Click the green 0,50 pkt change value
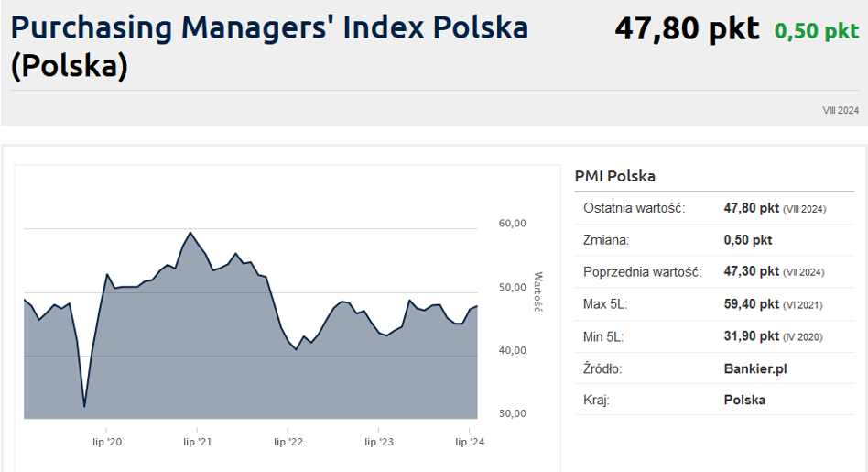The image size is (868, 472). [x=816, y=32]
